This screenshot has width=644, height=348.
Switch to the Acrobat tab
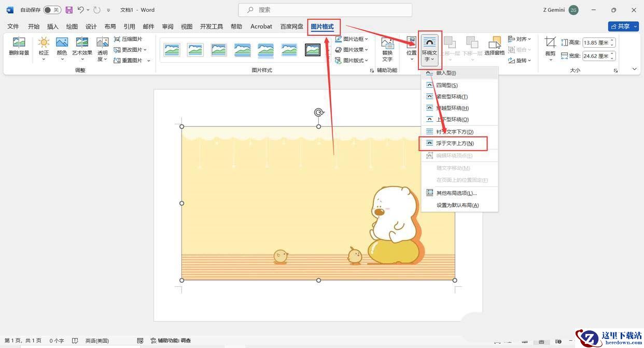pos(261,26)
